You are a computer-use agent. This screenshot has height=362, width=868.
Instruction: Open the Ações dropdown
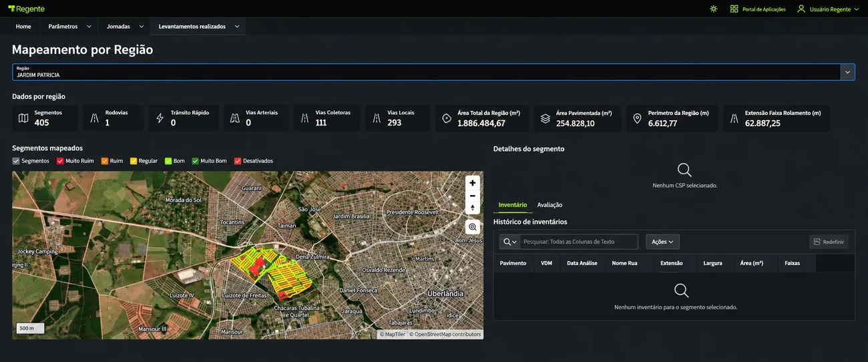click(662, 242)
